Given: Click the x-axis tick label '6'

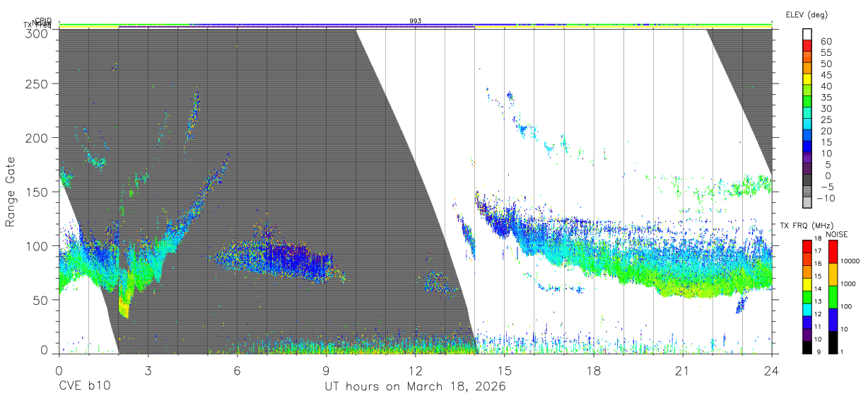Looking at the screenshot, I should pos(237,370).
